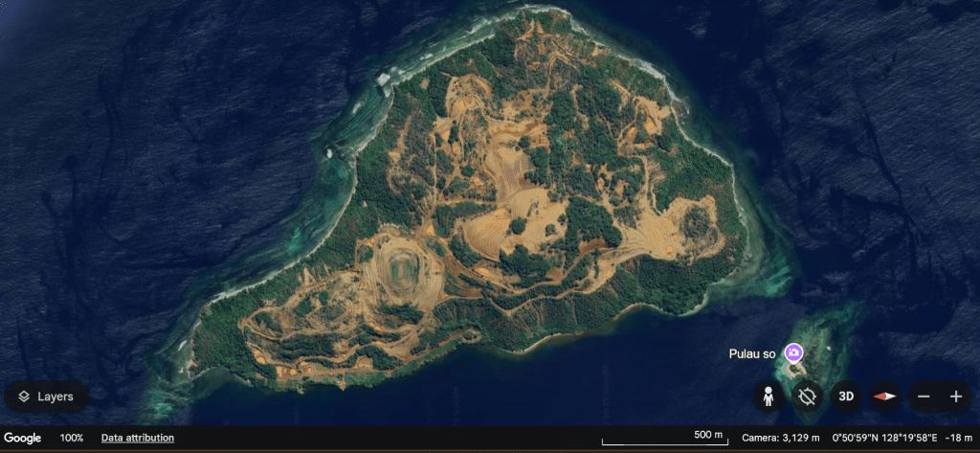Open the Layers panel

point(47,396)
